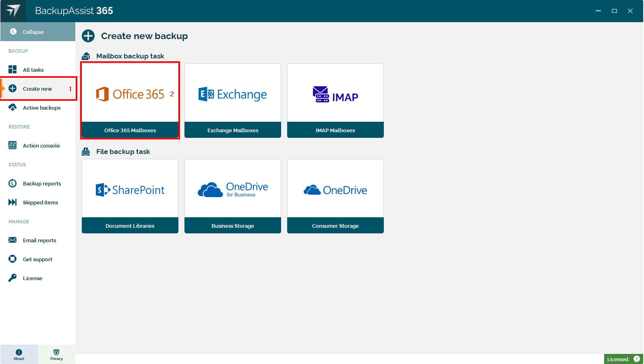Click the help question mark beside Licensed
The height and width of the screenshot is (364, 644).
click(637, 359)
